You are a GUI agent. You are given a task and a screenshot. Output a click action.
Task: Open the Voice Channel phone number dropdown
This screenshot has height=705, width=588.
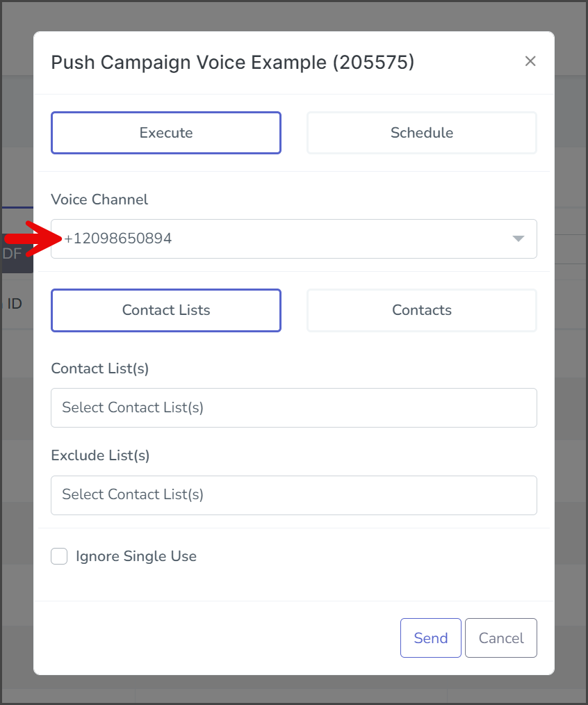pos(293,238)
